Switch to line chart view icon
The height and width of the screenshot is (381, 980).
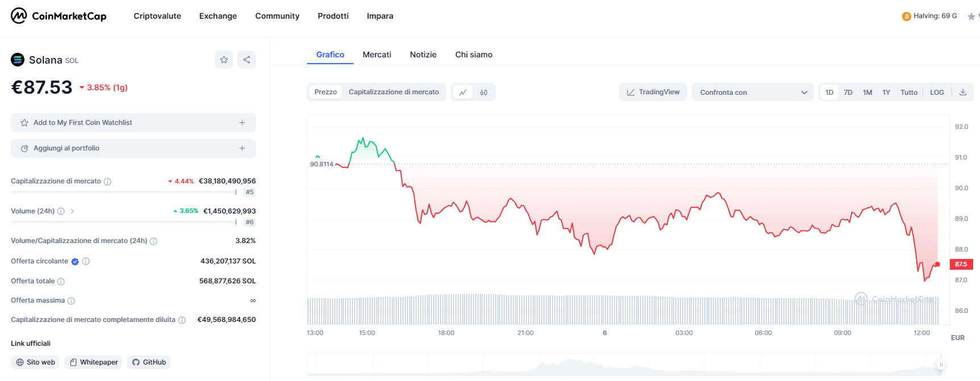pyautogui.click(x=463, y=93)
